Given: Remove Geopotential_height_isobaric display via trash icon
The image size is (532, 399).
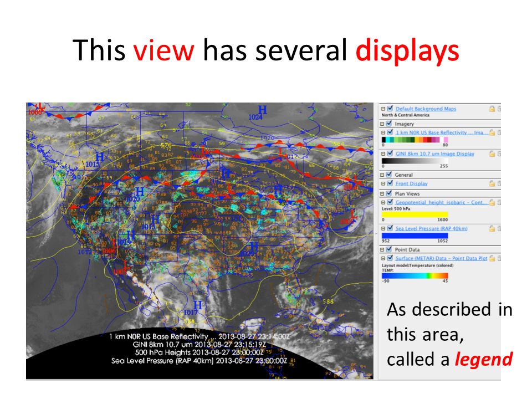Looking at the screenshot, I should click(499, 202).
